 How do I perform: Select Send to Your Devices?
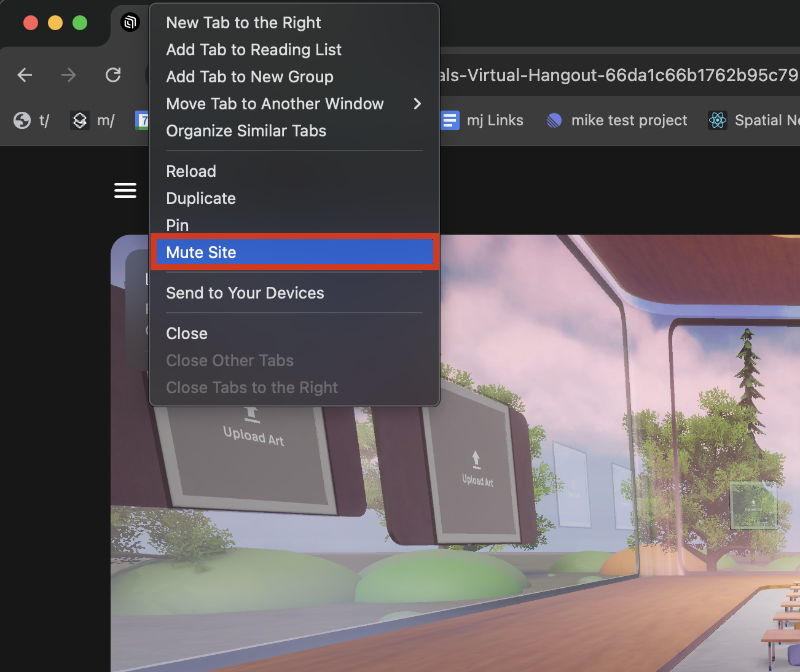[245, 293]
